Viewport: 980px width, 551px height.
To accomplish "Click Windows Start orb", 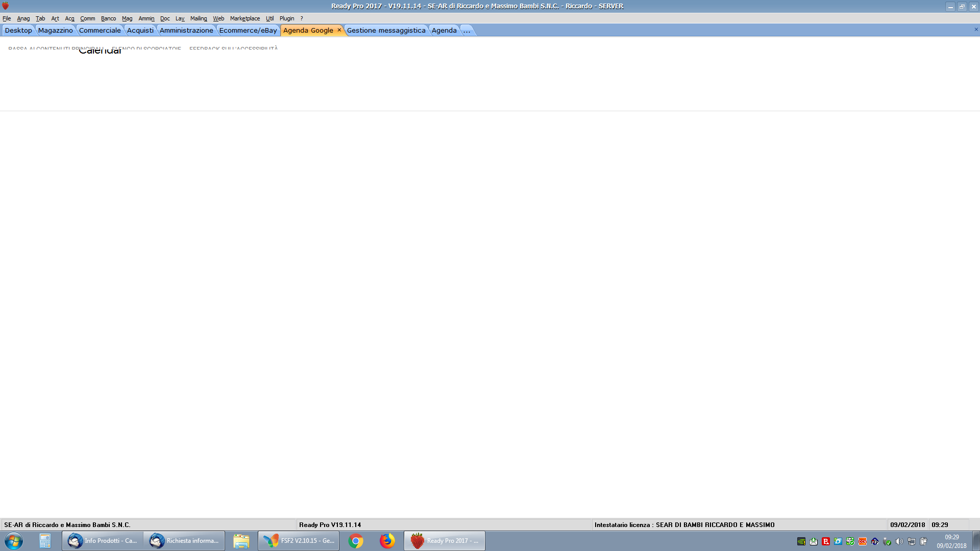I will tap(14, 541).
